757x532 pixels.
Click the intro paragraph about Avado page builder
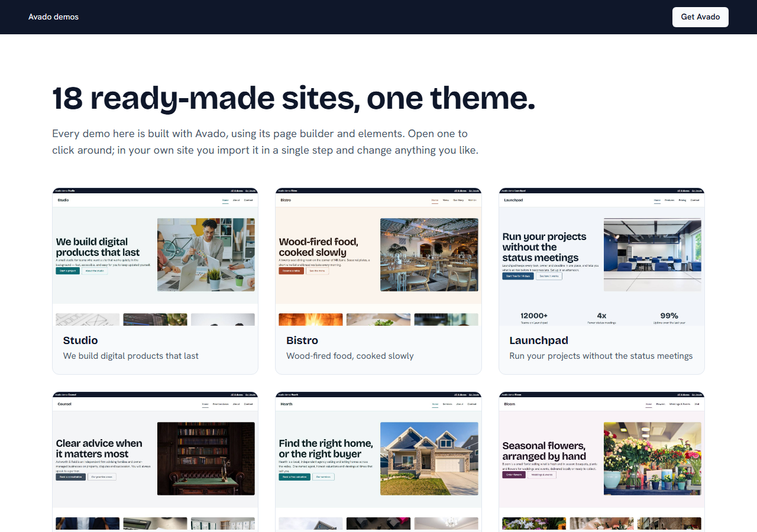pos(265,142)
